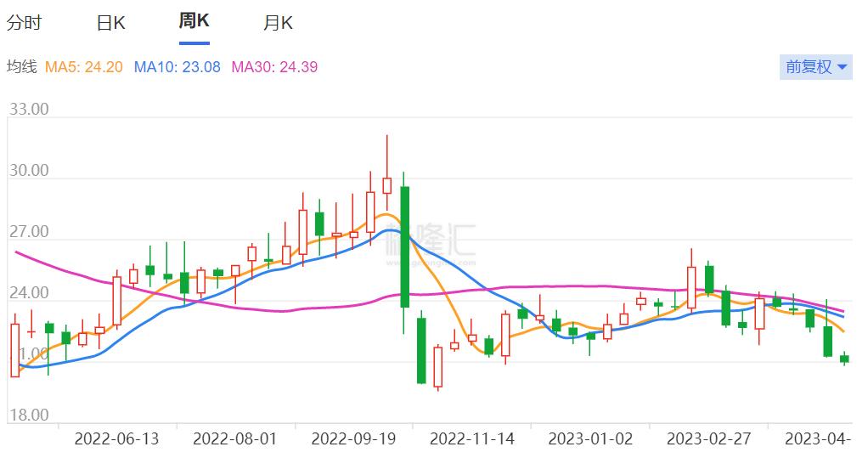Viewport: 868px width, 458px height.
Task: Select the 周K tab
Action: 194,21
